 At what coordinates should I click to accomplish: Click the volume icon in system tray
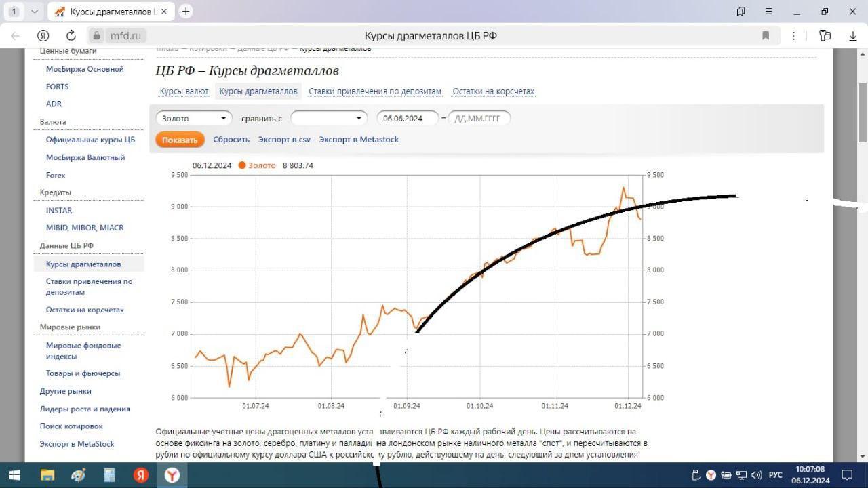click(757, 475)
